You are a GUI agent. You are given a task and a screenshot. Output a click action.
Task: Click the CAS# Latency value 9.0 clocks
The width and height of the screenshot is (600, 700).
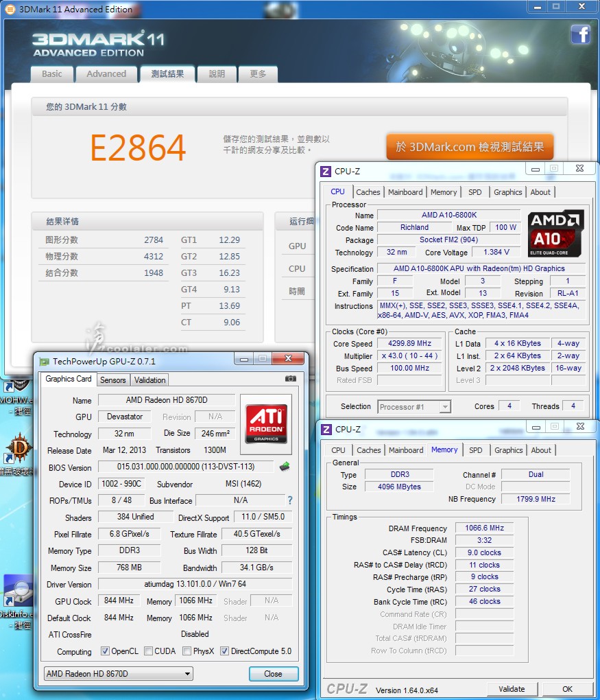tap(485, 552)
